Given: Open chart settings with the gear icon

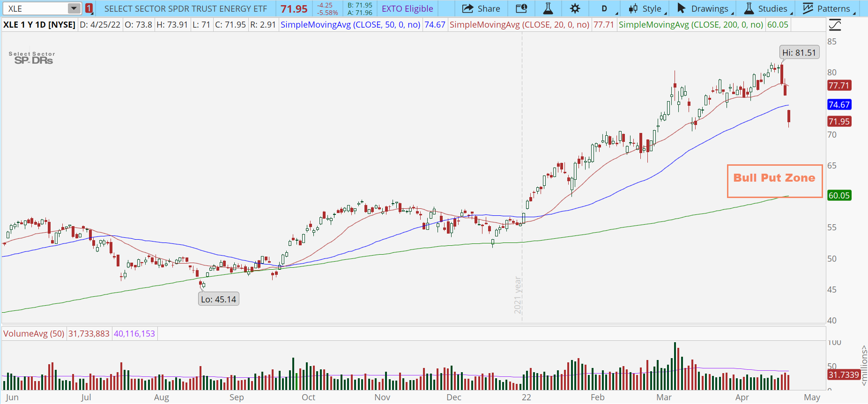Looking at the screenshot, I should click(575, 8).
